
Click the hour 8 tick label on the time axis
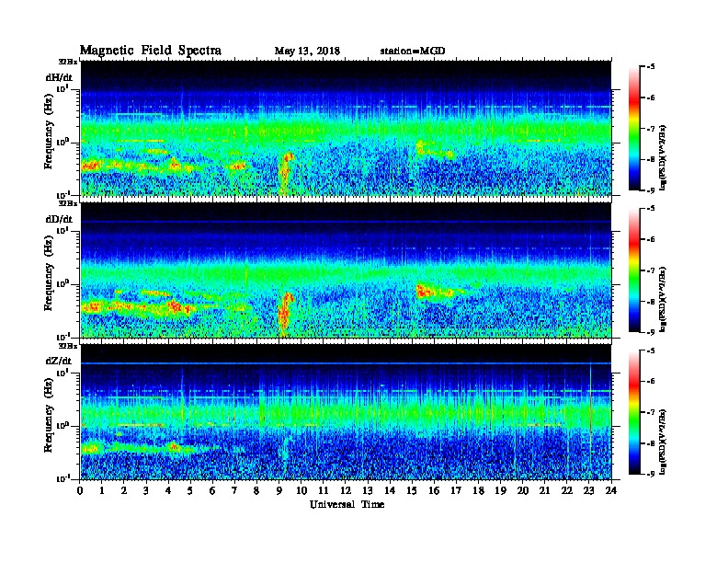[x=256, y=490]
